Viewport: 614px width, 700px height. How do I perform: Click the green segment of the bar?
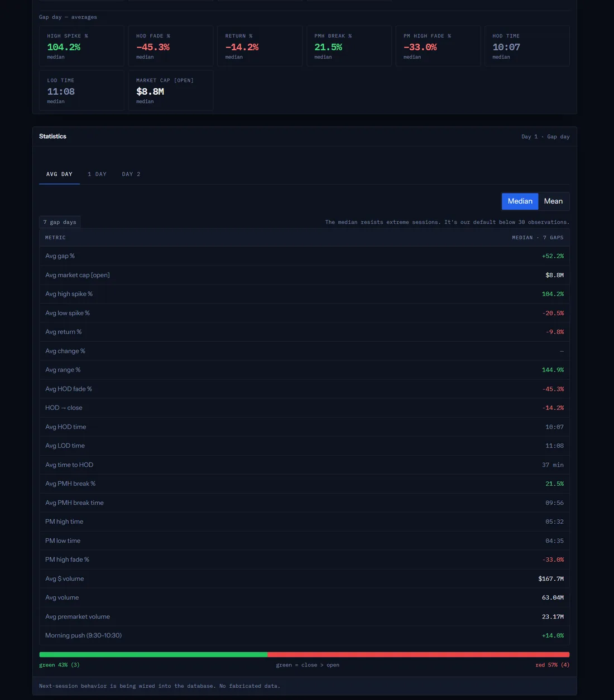(153, 655)
